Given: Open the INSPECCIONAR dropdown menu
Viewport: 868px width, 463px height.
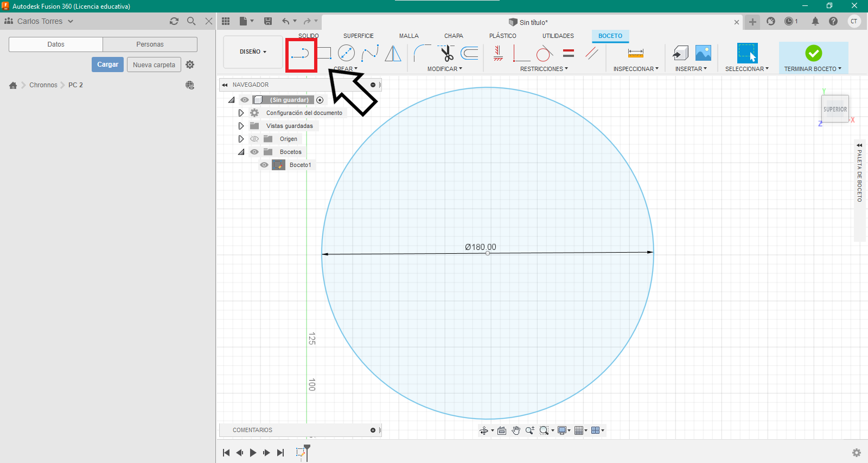Looking at the screenshot, I should click(x=636, y=69).
